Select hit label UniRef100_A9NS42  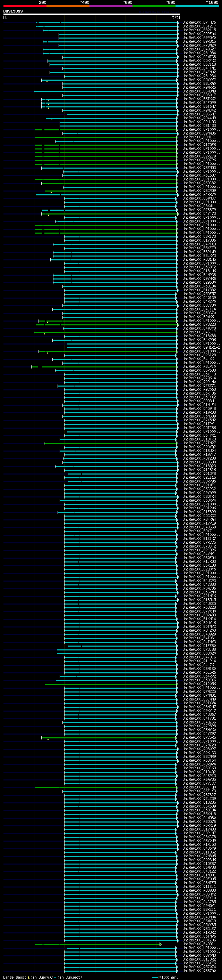pyautogui.click(x=199, y=110)
